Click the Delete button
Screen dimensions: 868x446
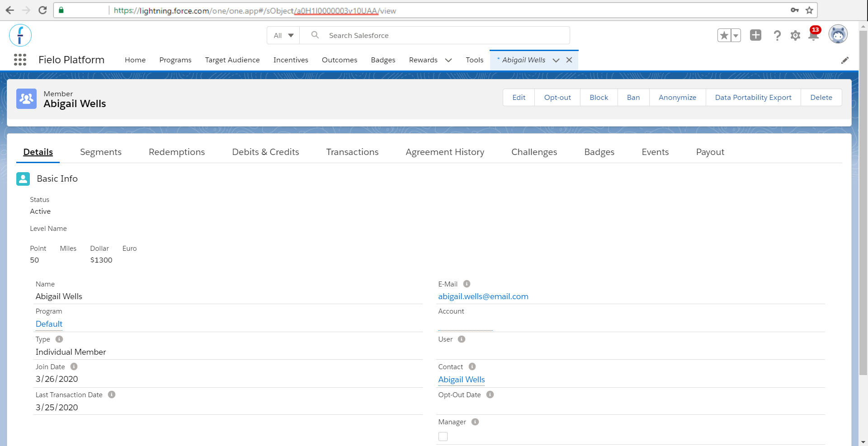coord(821,97)
